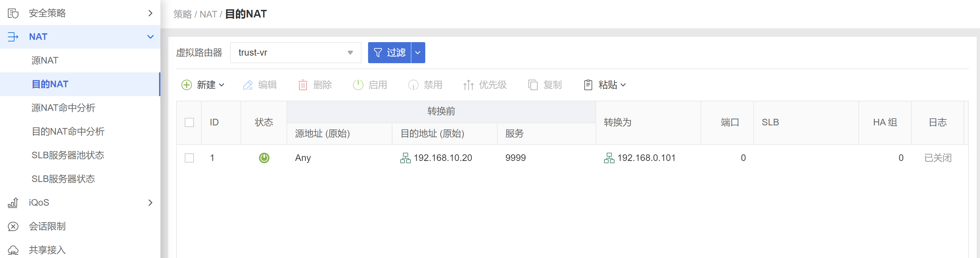Click the NAT breadcrumb link
This screenshot has width=980, height=258.
click(x=208, y=14)
